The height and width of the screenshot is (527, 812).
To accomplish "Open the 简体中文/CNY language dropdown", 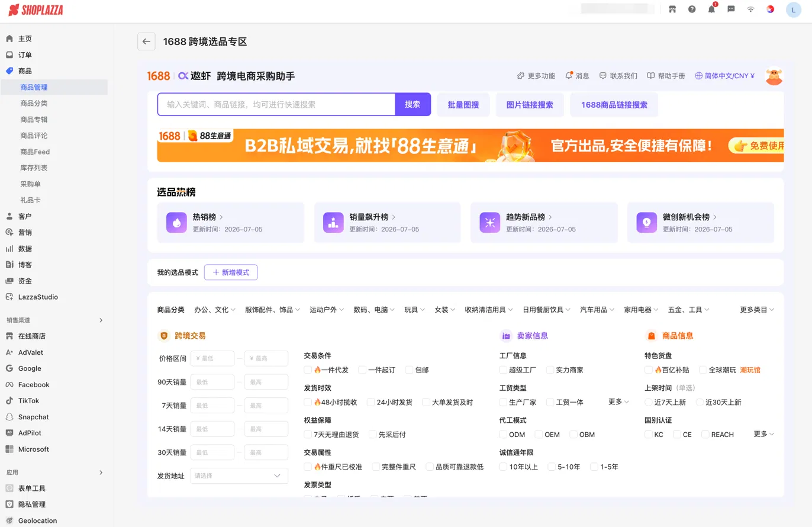I will point(725,76).
